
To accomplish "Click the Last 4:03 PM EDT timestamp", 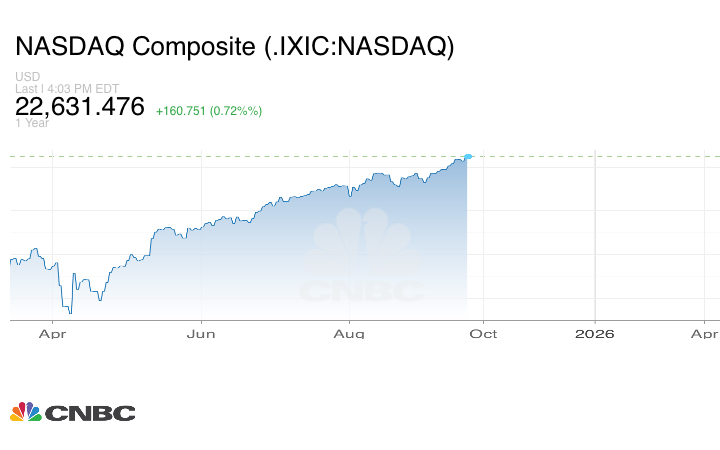I will click(66, 89).
